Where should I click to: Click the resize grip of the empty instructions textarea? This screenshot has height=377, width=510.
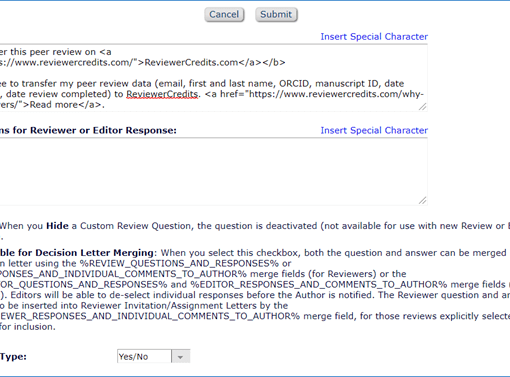[x=422, y=200]
